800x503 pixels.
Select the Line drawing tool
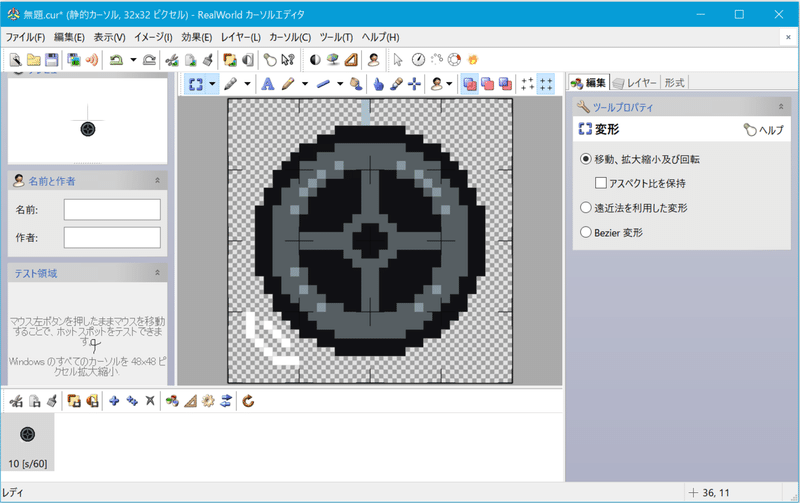pos(323,84)
